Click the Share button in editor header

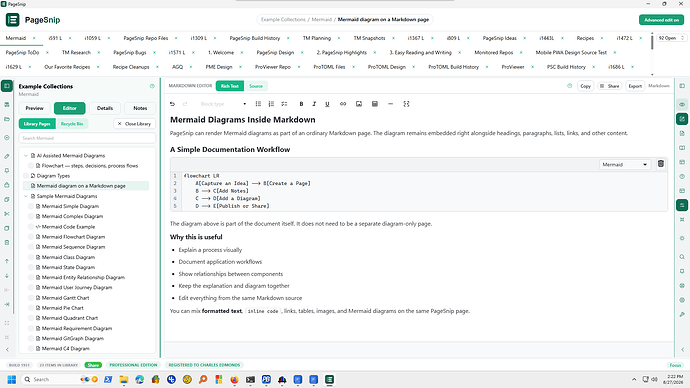(609, 86)
